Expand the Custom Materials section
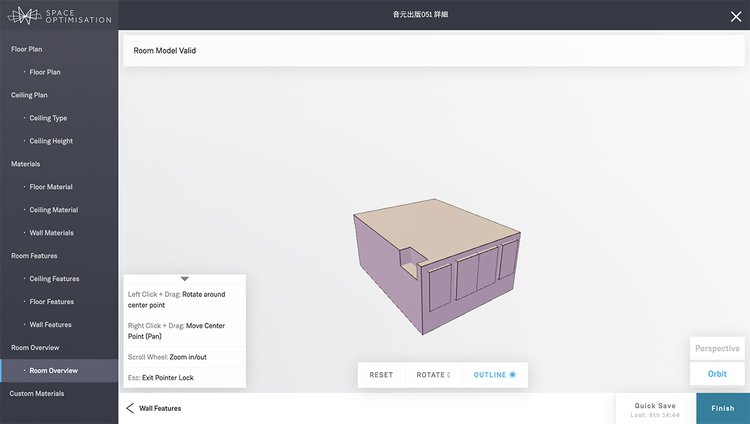 [38, 393]
